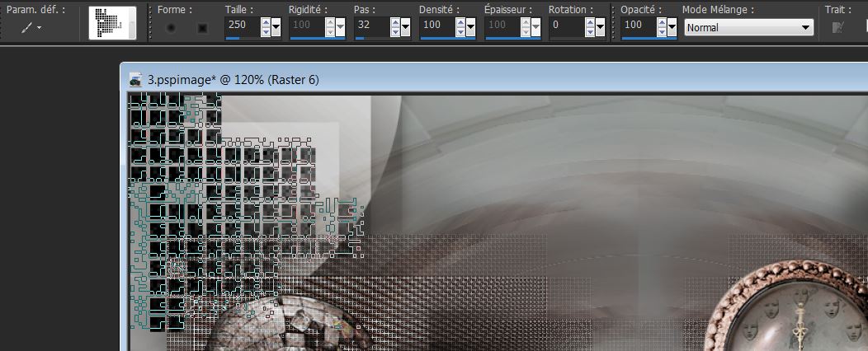
Task: Click the 3.pspimage document window icon
Action: [x=135, y=80]
